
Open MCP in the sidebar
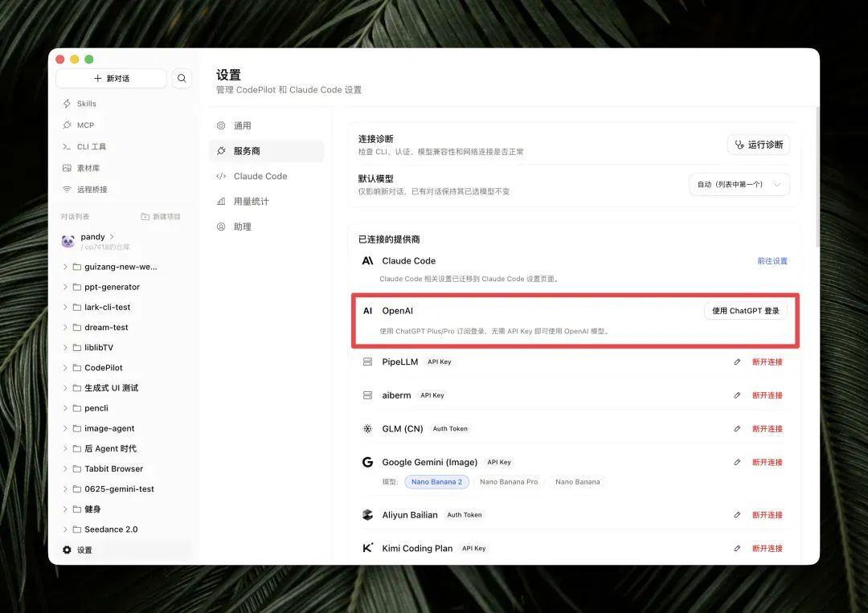click(x=85, y=125)
